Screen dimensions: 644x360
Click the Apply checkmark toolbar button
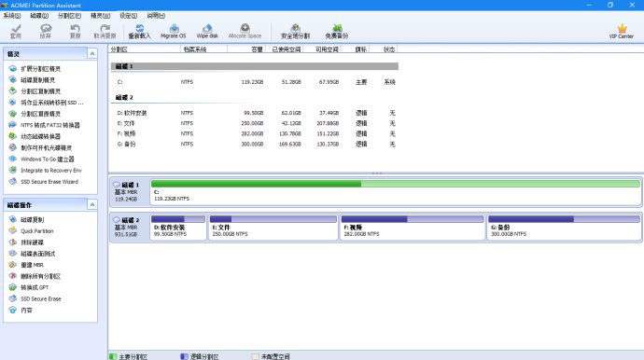(16, 31)
